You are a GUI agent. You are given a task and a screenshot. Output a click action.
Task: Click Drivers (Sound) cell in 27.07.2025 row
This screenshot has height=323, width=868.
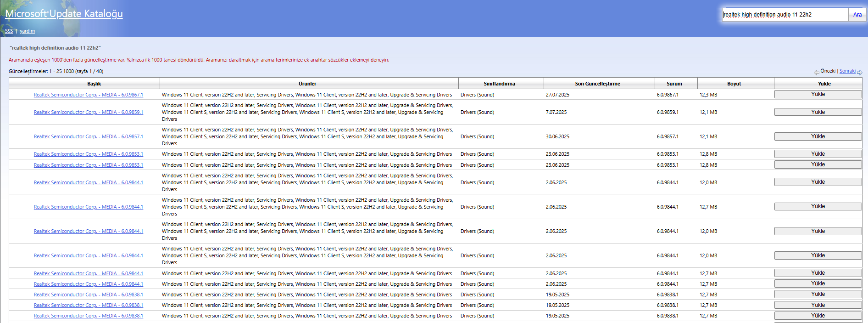[x=501, y=95]
